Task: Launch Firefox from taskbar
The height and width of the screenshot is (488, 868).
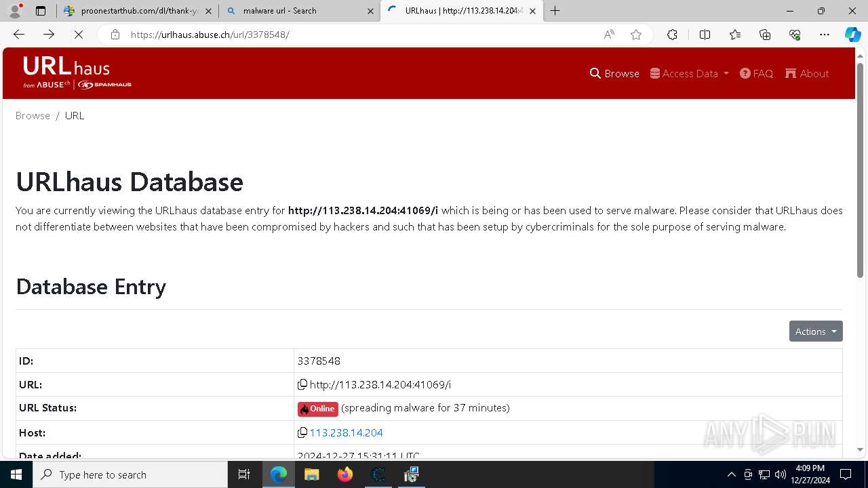Action: [x=345, y=474]
